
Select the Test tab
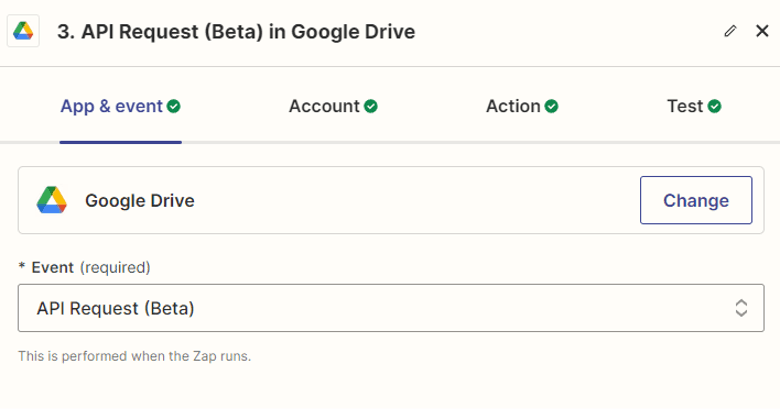(x=685, y=106)
